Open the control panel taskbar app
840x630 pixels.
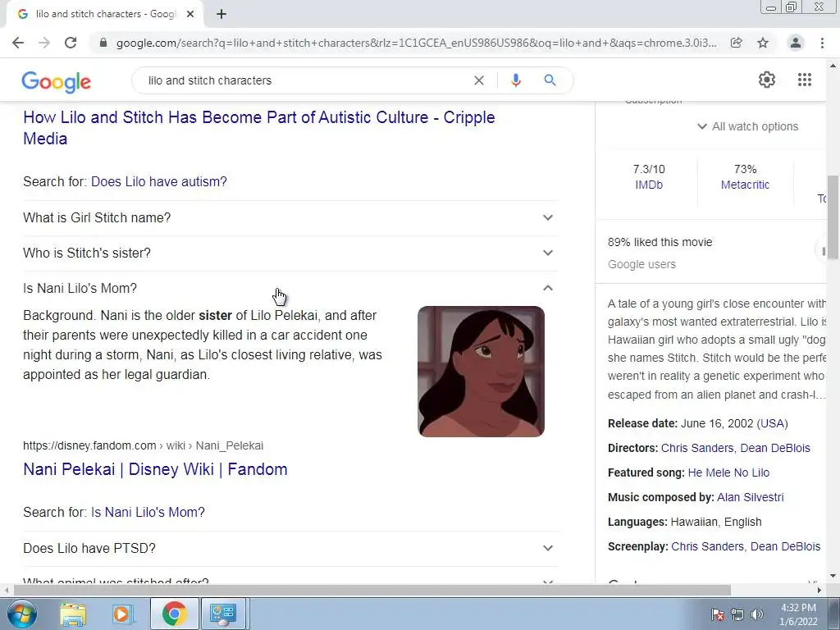[x=223, y=614]
